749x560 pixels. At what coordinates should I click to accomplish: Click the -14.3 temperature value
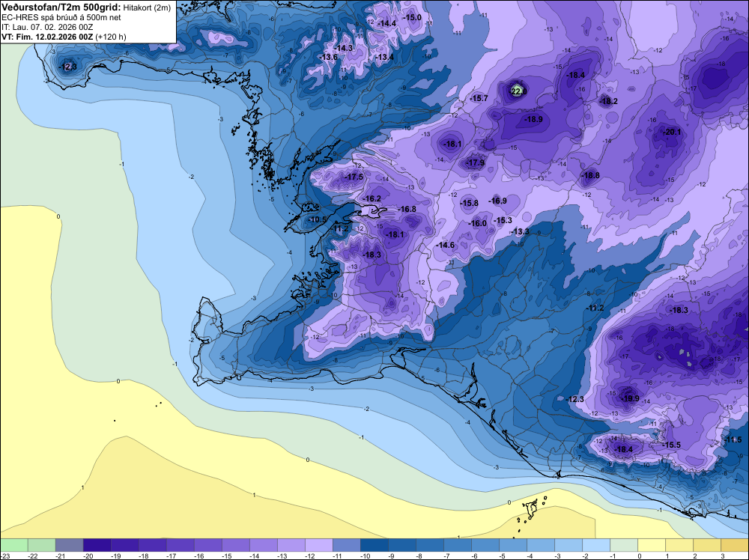point(342,48)
